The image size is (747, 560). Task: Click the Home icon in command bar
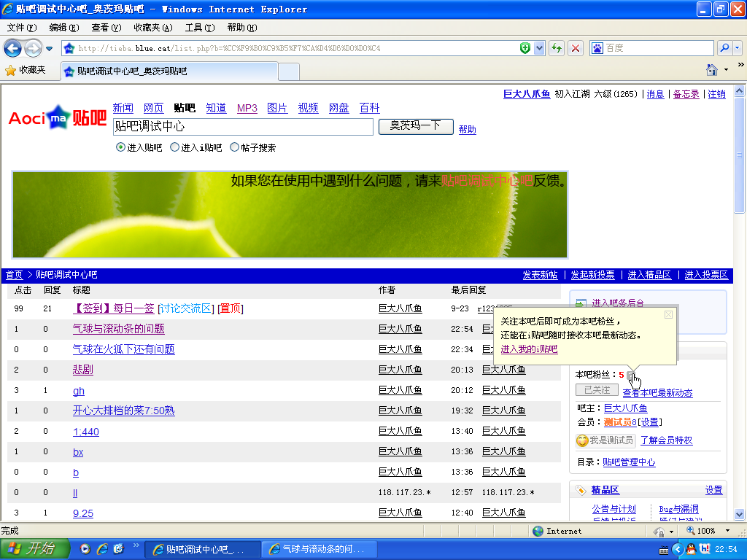point(712,70)
